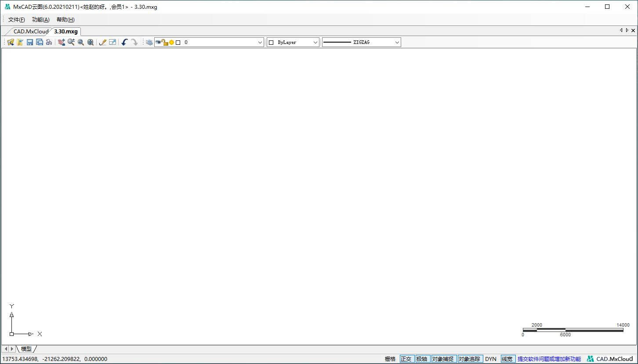This screenshot has width=638, height=364.
Task: Click the zoom window magnifier icon
Action: click(x=81, y=42)
